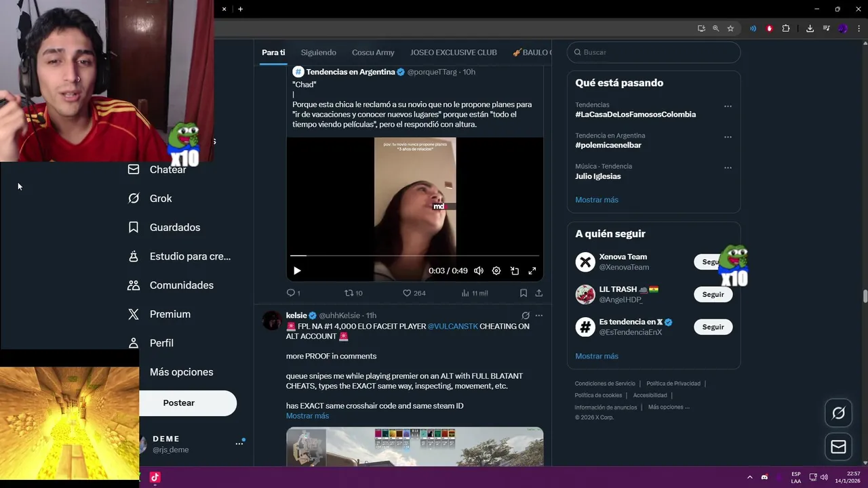Open more options for #polemicaenelbar trend
The height and width of the screenshot is (488, 868).
[728, 137]
